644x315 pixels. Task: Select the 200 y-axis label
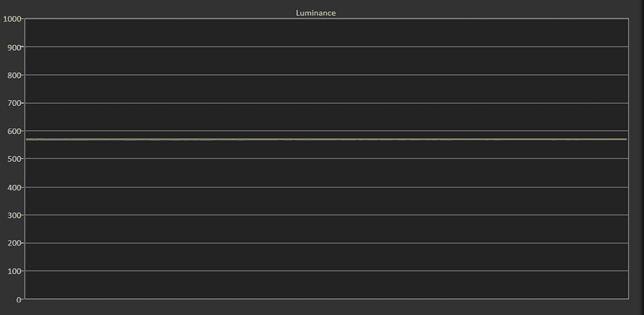[x=14, y=243]
